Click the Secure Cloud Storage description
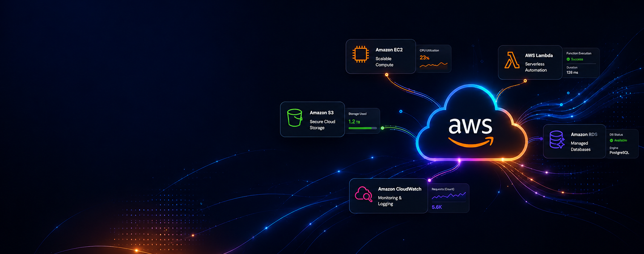The height and width of the screenshot is (254, 644). pos(322,125)
